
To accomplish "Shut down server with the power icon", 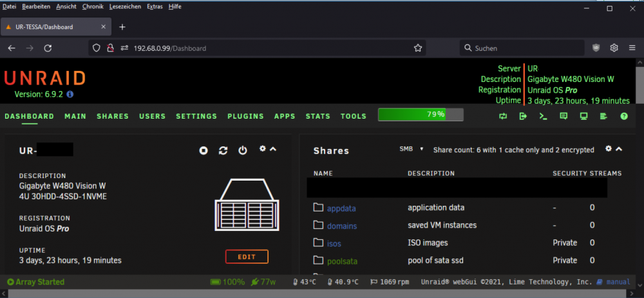I will click(x=243, y=151).
